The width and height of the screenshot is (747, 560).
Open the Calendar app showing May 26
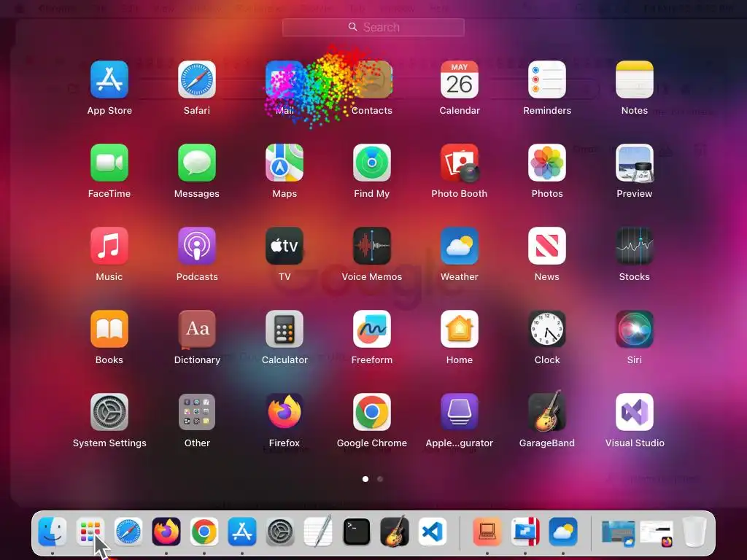(460, 79)
